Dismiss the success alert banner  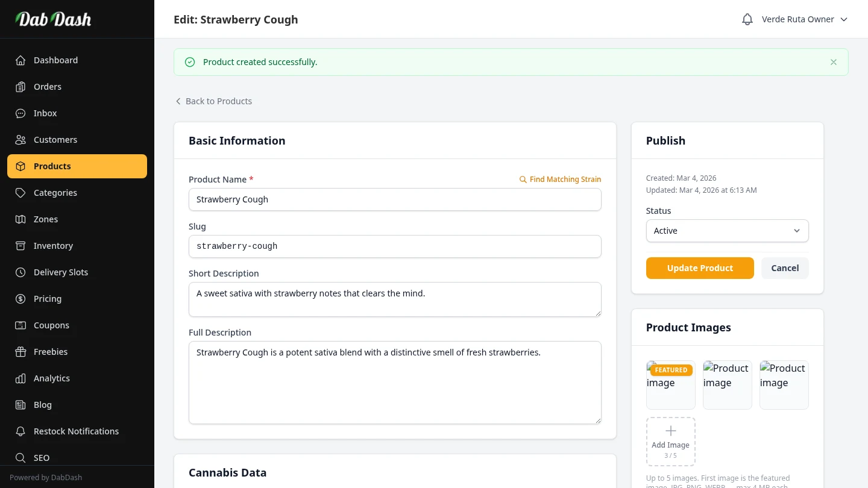[x=833, y=62]
